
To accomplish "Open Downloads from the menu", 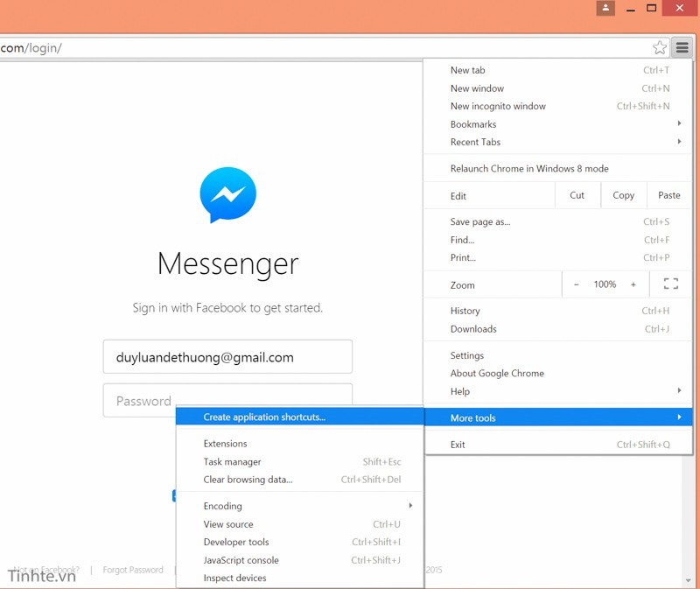I will click(x=558, y=329).
